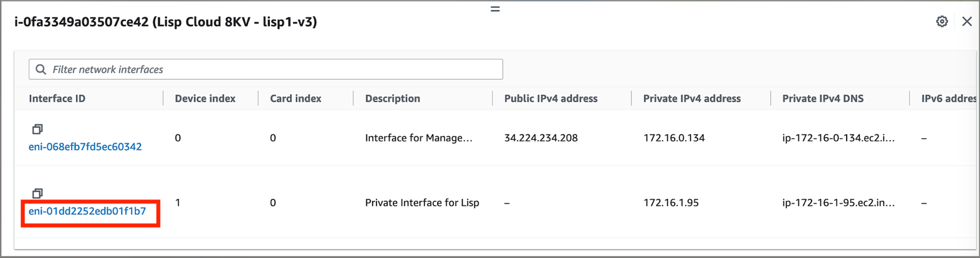The width and height of the screenshot is (980, 258).
Task: Close the instance details panel
Action: pyautogui.click(x=966, y=21)
